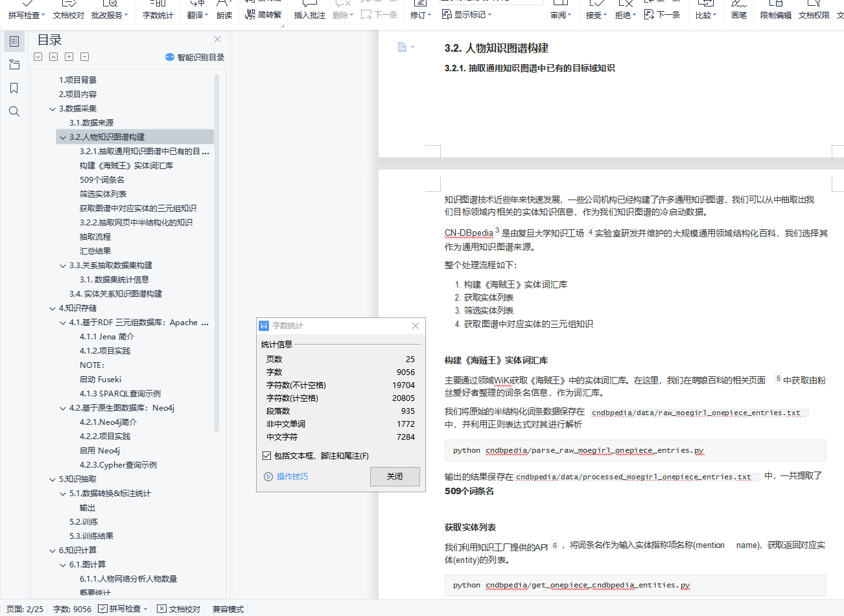Click the 关闭 button in the dialog
Viewport: 844px width, 616px height.
coord(395,477)
